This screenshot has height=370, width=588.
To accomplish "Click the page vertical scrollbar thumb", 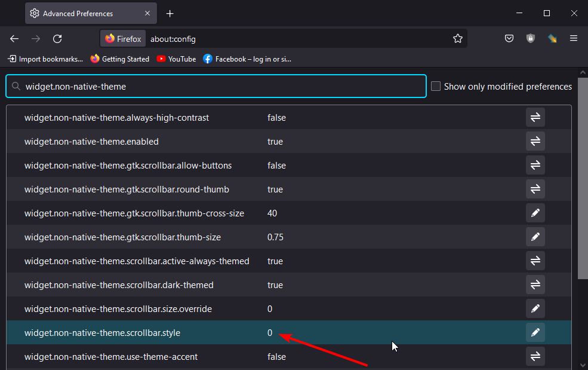I will 583,179.
